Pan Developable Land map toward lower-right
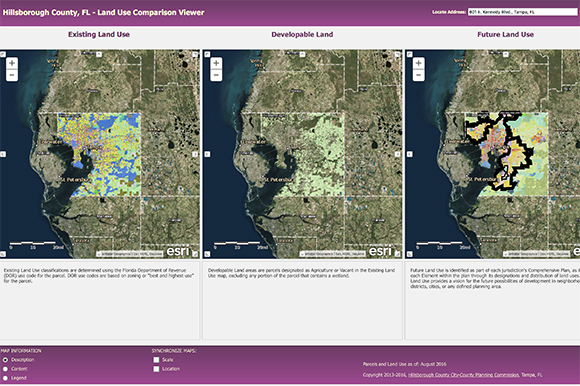Viewport: 580px width, 386px height. tap(398, 254)
